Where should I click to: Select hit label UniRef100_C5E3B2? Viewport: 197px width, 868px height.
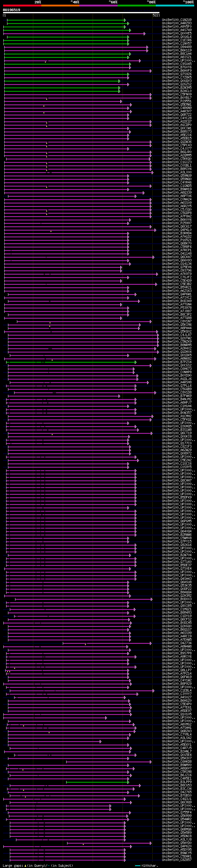pos(177,284)
